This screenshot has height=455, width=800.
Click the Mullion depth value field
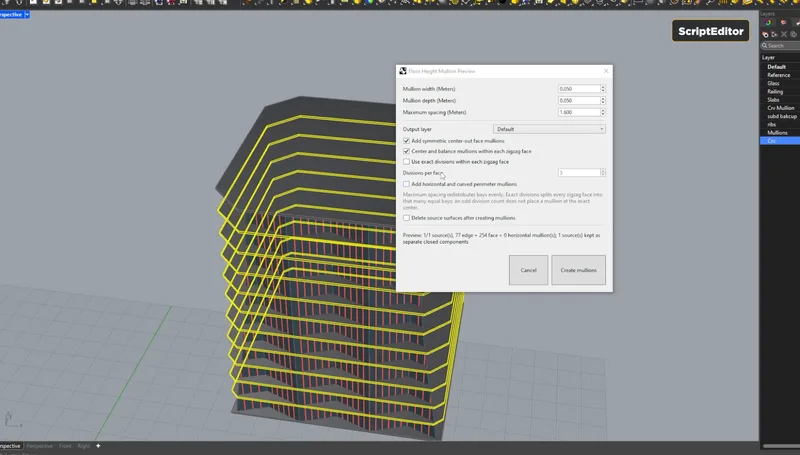pos(579,100)
